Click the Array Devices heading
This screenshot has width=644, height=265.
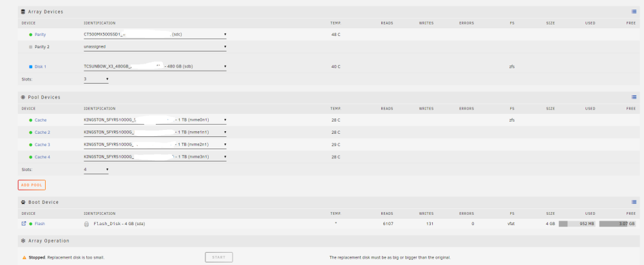[46, 12]
